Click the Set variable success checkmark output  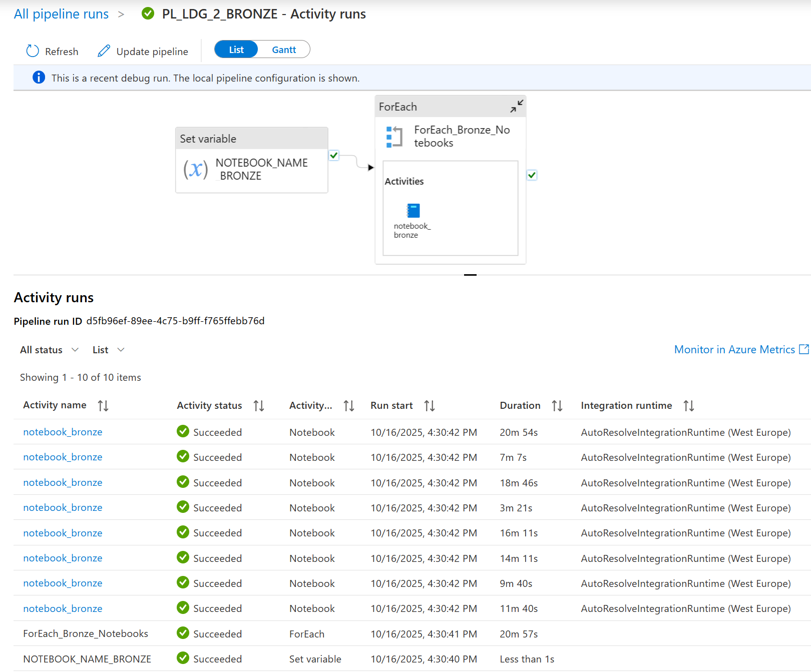334,155
